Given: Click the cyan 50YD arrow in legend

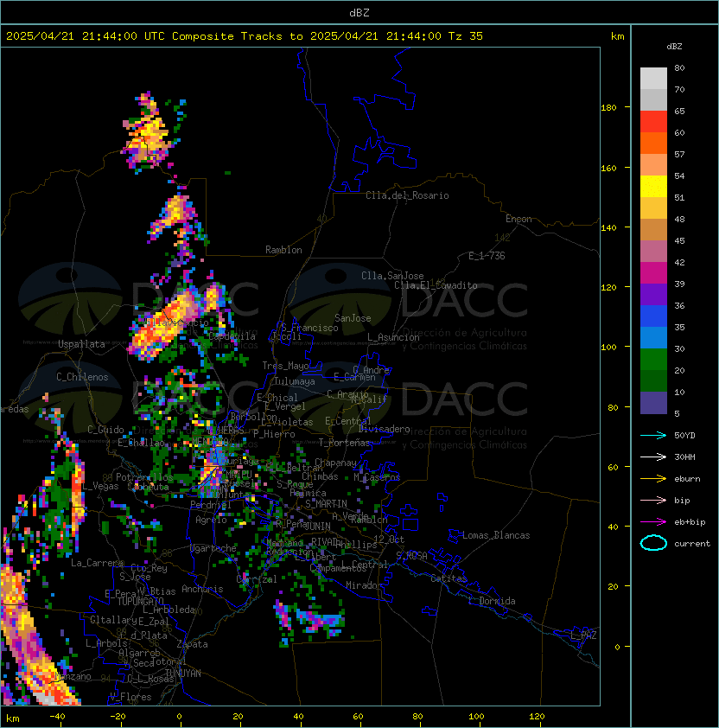Looking at the screenshot, I should 653,436.
